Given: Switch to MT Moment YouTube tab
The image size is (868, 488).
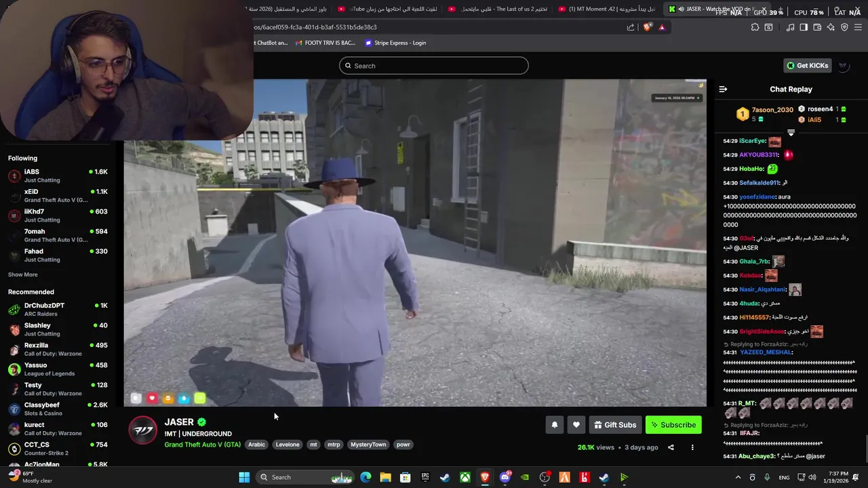Looking at the screenshot, I should click(x=608, y=9).
